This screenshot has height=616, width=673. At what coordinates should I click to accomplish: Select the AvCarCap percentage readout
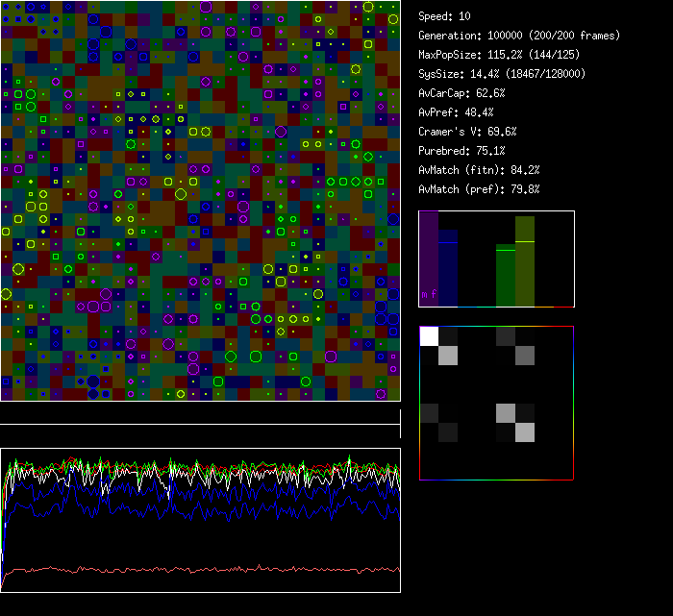click(x=461, y=93)
